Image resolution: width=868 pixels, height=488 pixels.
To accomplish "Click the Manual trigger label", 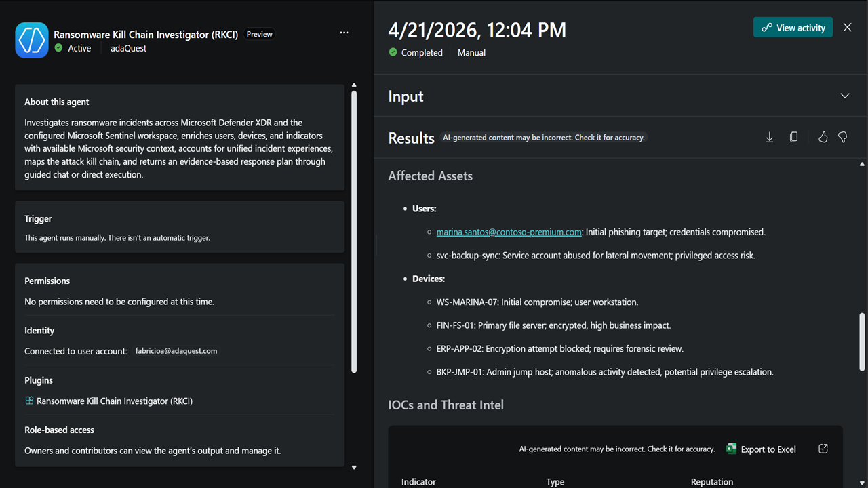I will pos(471,53).
